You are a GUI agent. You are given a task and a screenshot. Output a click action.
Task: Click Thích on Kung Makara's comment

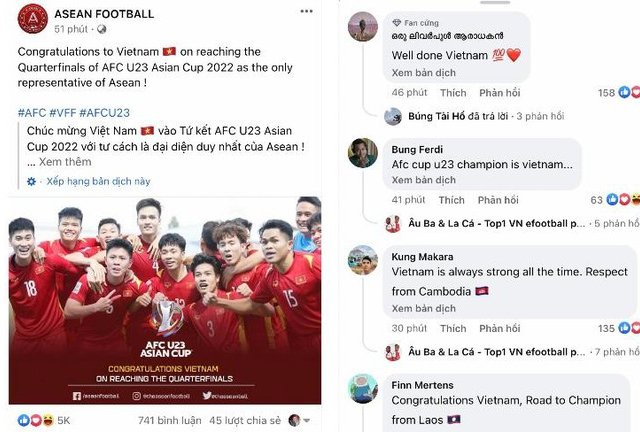(x=453, y=329)
